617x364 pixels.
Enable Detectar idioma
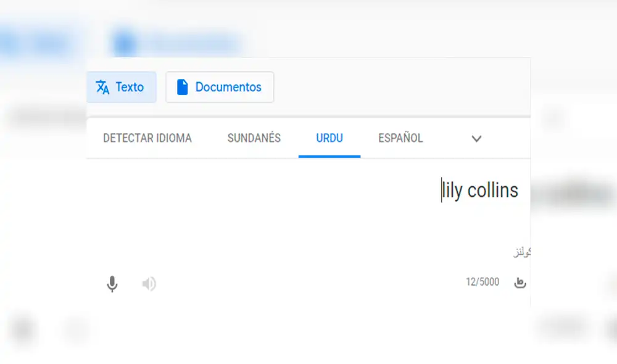(147, 138)
